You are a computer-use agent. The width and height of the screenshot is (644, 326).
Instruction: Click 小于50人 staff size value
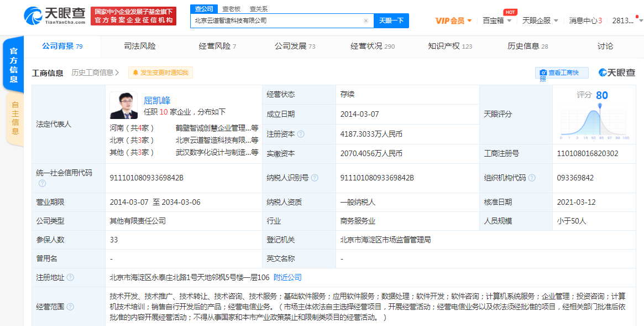click(571, 221)
